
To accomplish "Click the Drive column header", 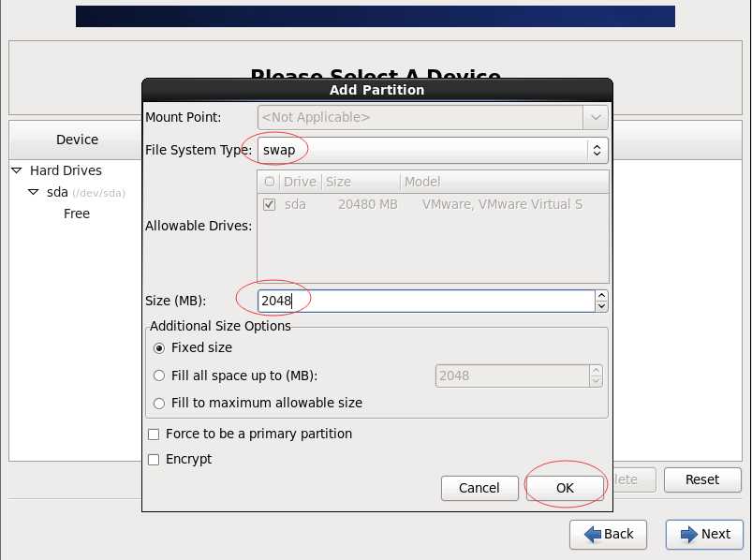I will [x=301, y=182].
